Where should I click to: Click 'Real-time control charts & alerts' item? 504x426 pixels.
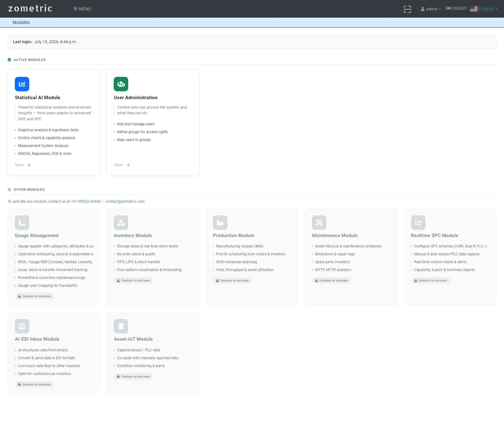(440, 262)
